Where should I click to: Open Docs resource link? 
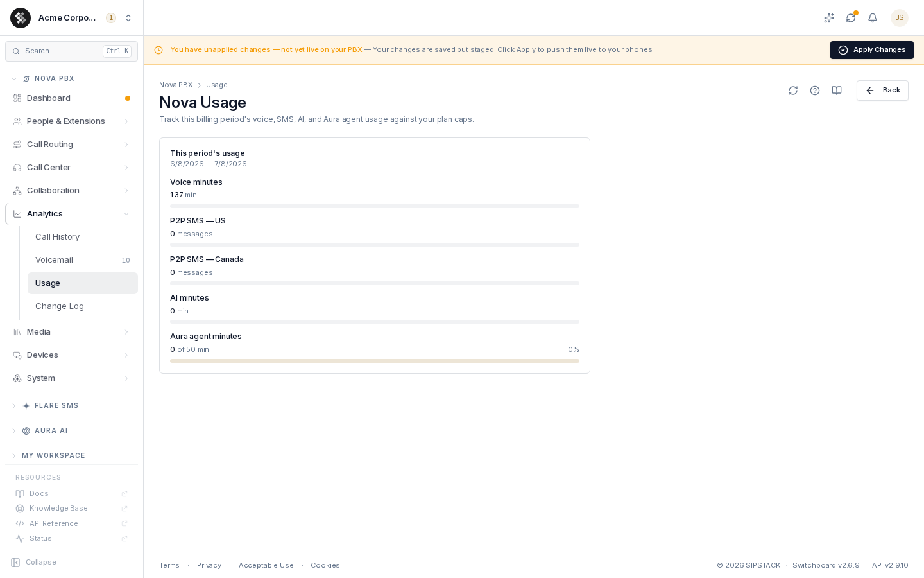[x=71, y=494]
